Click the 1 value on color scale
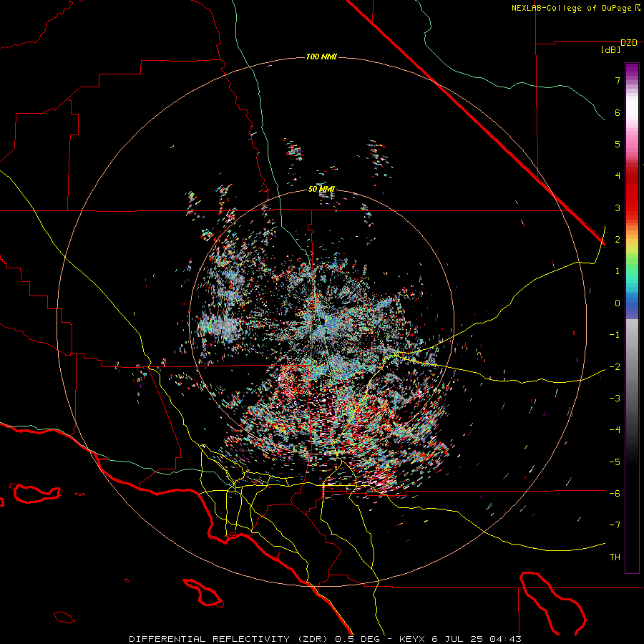 tap(618, 271)
